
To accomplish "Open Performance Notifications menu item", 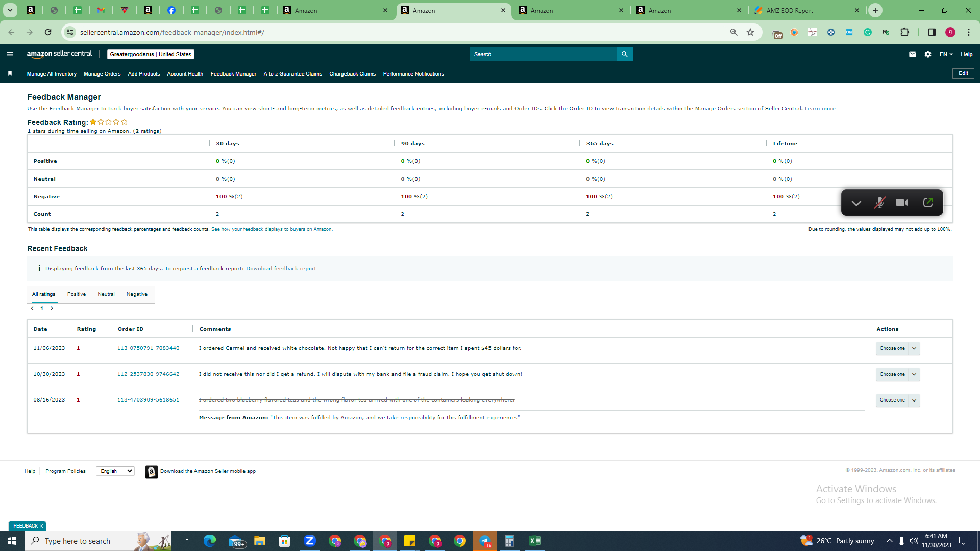I will click(413, 74).
